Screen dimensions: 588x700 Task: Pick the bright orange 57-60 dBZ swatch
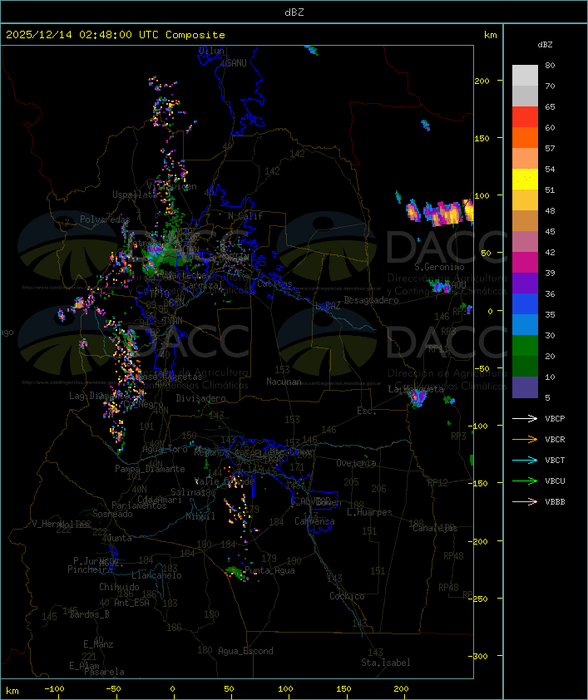point(525,138)
